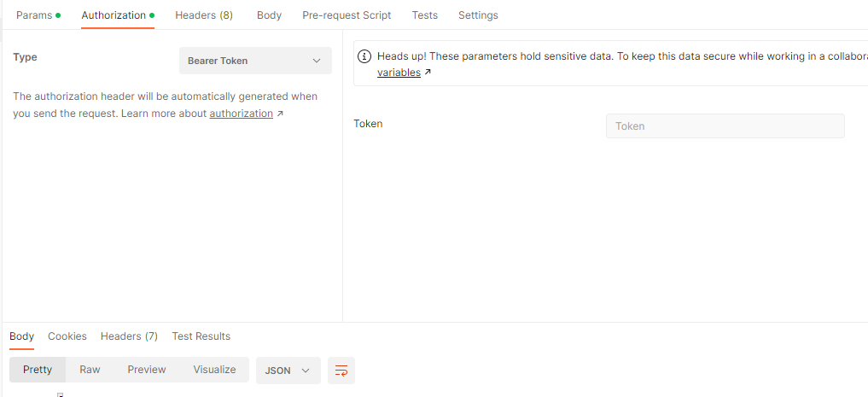
Task: Toggle the word wrap icon in response toolbar
Action: coord(341,371)
